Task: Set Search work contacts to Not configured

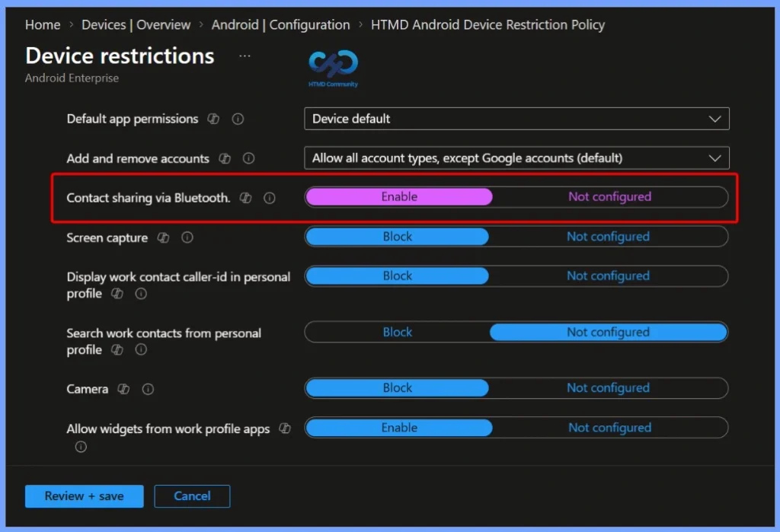Action: click(x=608, y=332)
